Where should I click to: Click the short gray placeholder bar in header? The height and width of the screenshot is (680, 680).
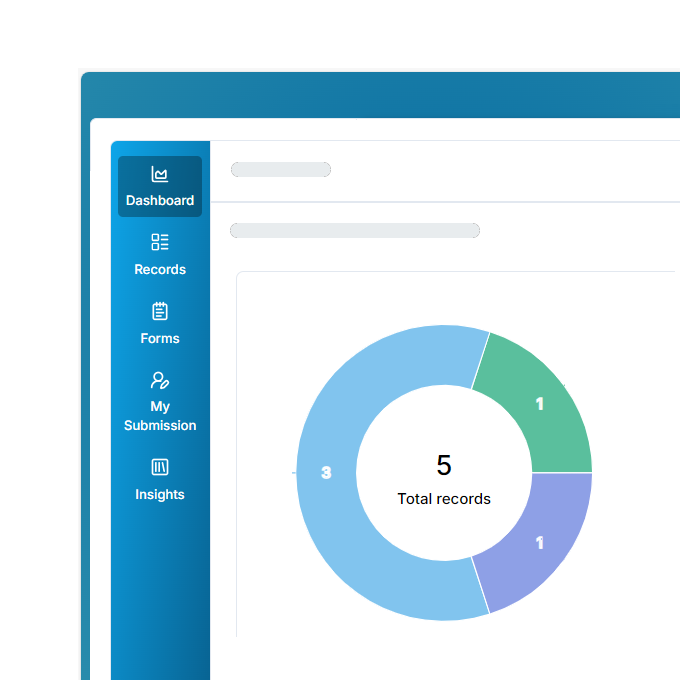coord(281,170)
